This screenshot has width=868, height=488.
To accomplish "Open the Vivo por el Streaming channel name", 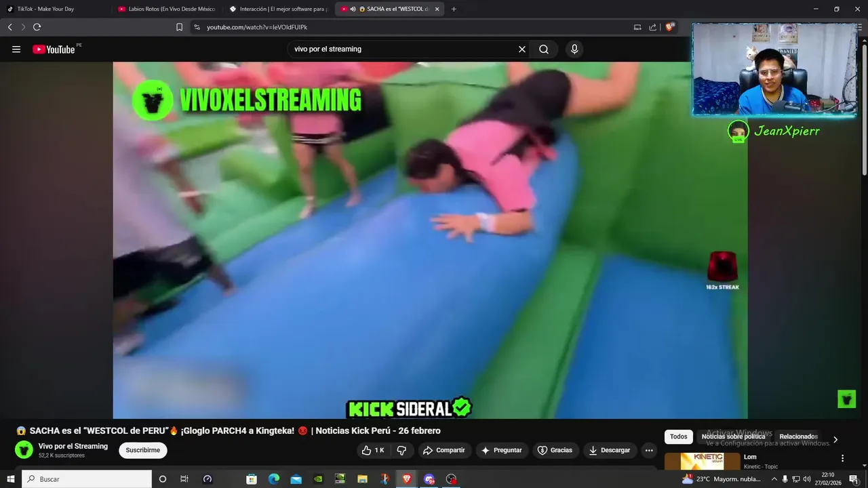I will [x=73, y=446].
